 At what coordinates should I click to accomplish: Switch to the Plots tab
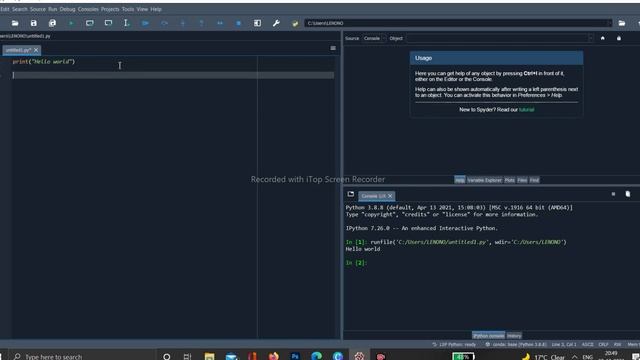509,180
